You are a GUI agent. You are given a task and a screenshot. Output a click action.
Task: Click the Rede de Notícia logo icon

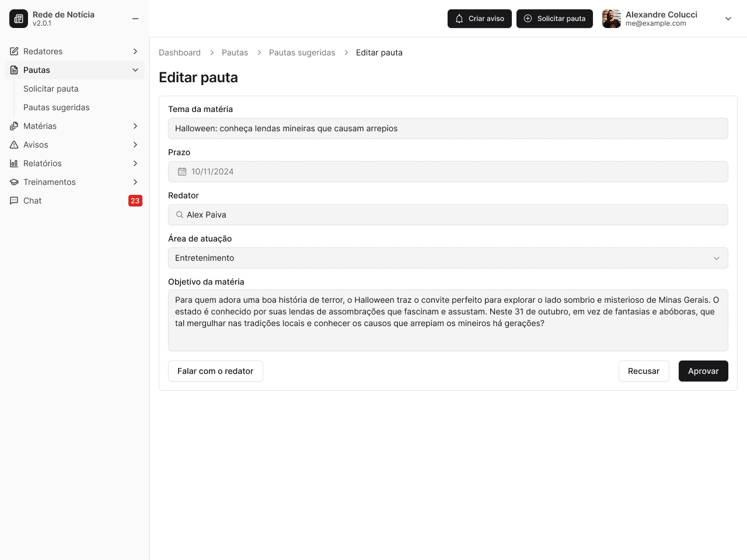(18, 18)
